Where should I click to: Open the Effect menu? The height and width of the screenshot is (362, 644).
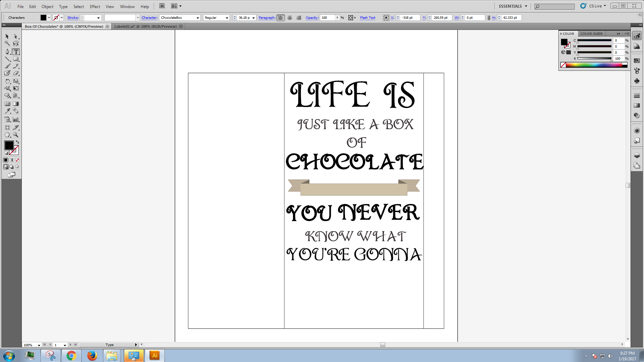coord(95,6)
